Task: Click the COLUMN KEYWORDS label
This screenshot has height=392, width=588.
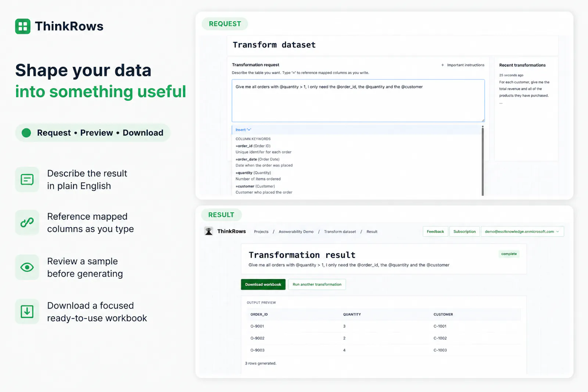Action: (x=253, y=139)
